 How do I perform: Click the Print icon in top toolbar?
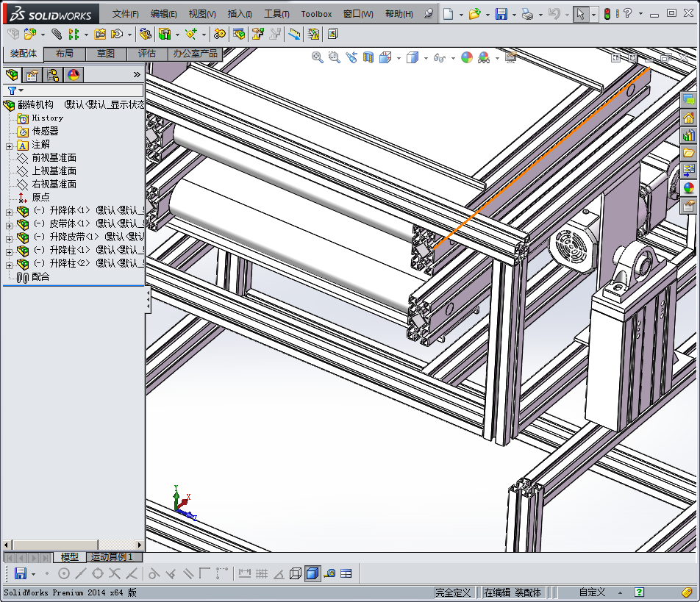(x=527, y=14)
